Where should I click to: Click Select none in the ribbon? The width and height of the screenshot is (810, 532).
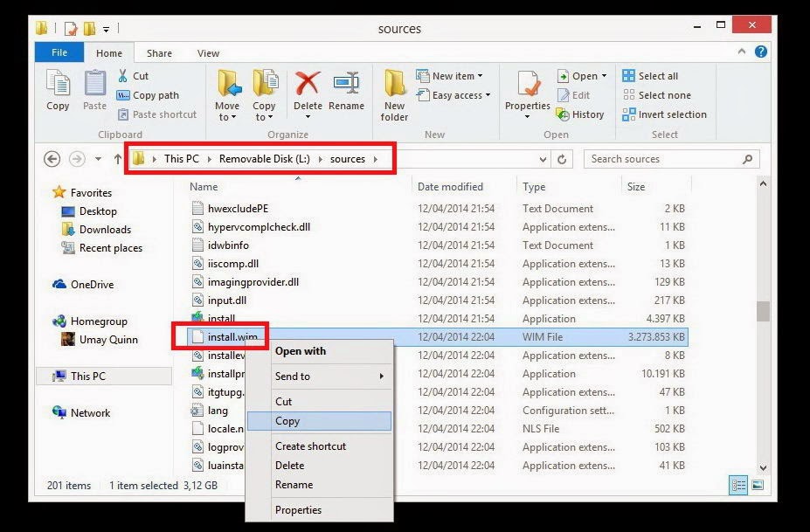click(656, 95)
